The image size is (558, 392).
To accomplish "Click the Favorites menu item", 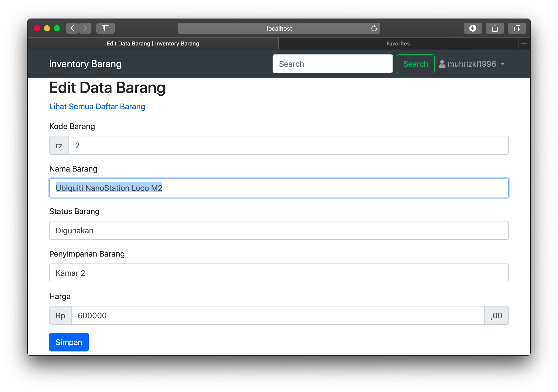I will [x=398, y=43].
